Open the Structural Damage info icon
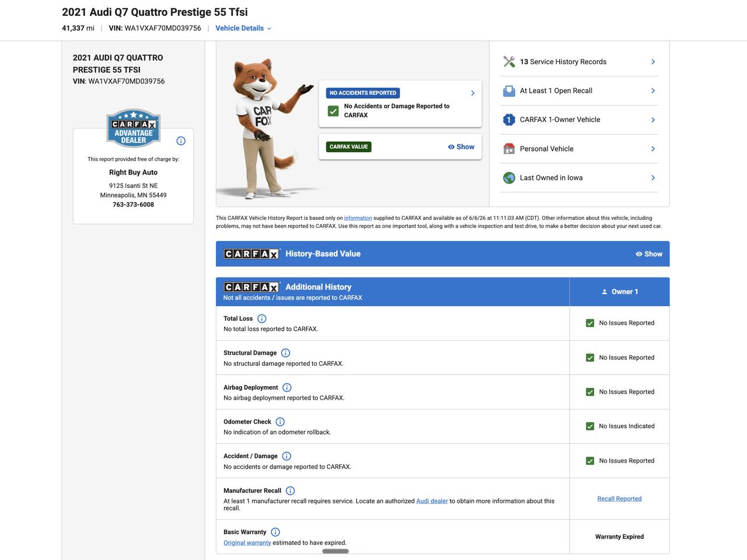 click(x=285, y=353)
